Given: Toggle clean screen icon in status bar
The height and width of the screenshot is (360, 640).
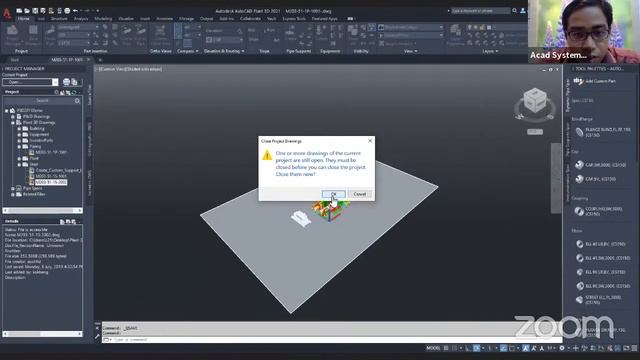Looking at the screenshot, I should pos(627,348).
